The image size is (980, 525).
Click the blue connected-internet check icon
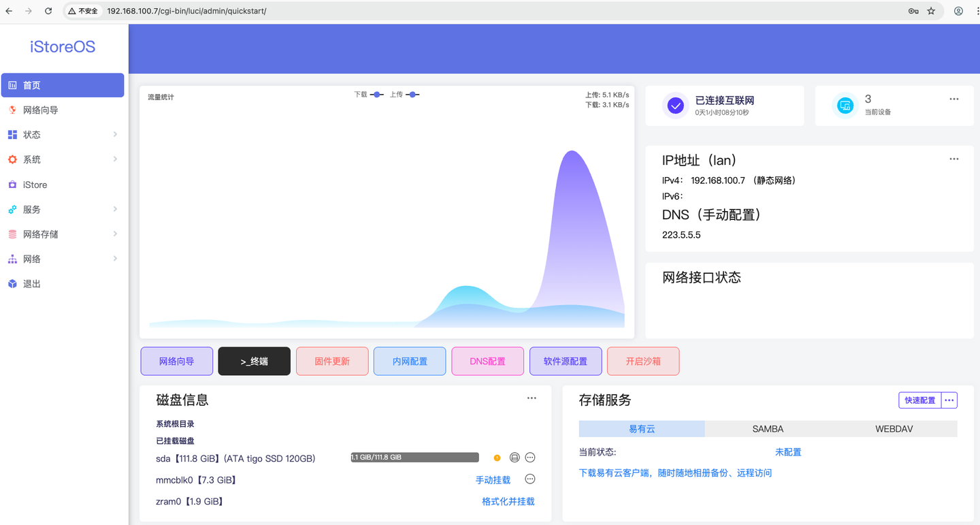(675, 106)
